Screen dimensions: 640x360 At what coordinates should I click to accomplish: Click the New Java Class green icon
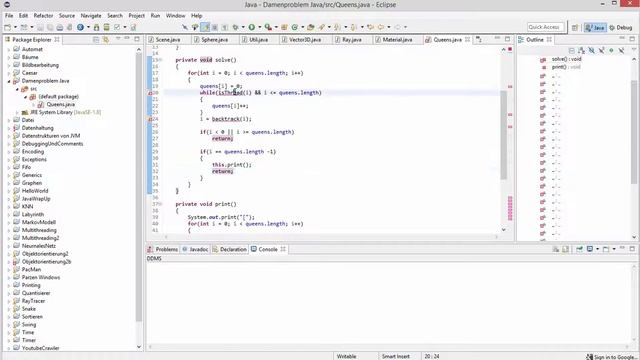[295, 27]
